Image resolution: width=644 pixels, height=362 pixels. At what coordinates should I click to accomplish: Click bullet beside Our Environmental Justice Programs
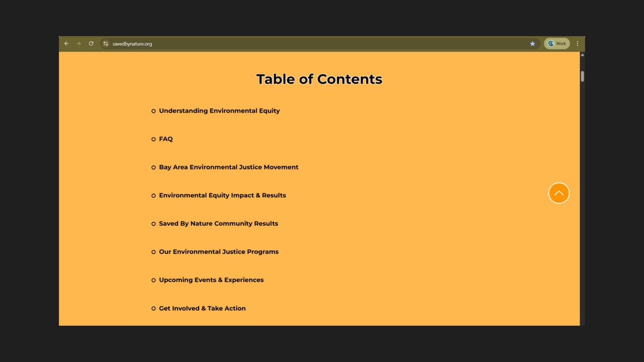153,252
